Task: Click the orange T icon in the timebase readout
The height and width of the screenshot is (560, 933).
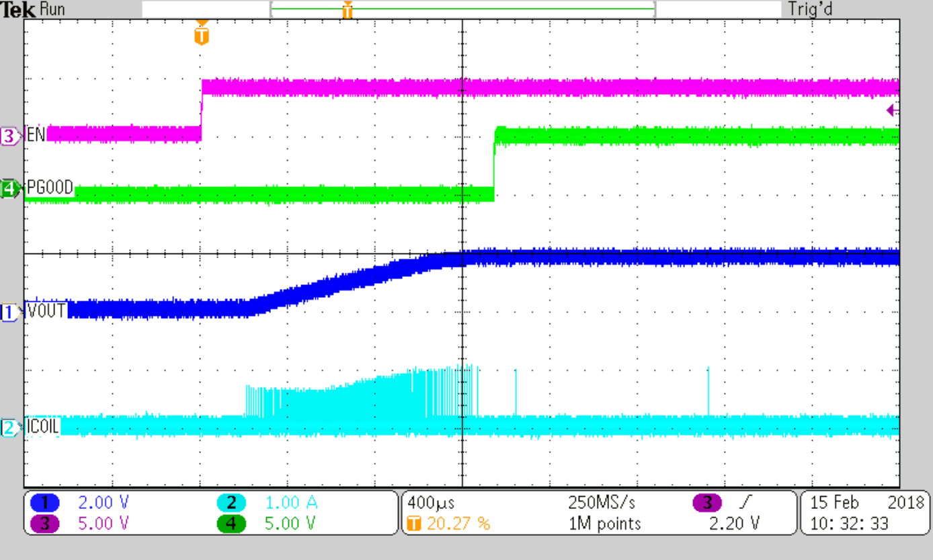Action: tap(415, 524)
